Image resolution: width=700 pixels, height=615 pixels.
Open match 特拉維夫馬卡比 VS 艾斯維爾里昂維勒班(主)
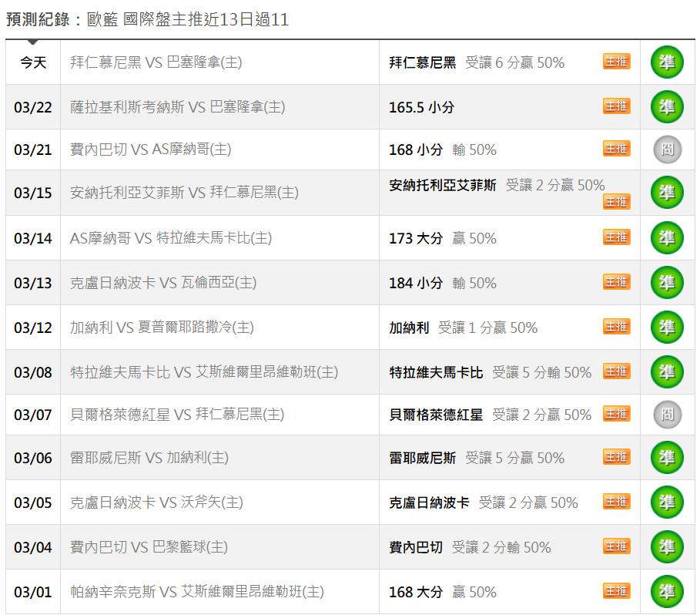pyautogui.click(x=204, y=371)
